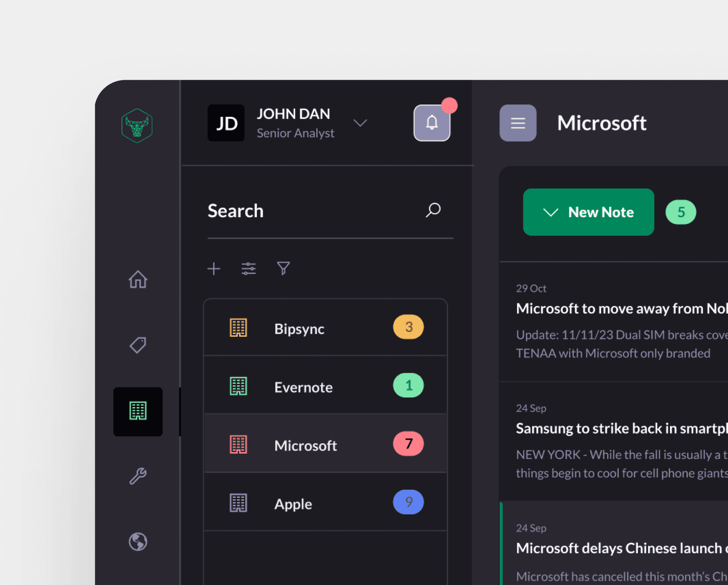Click 'things begin to cool for cell' line
The image size is (728, 585).
622,473
